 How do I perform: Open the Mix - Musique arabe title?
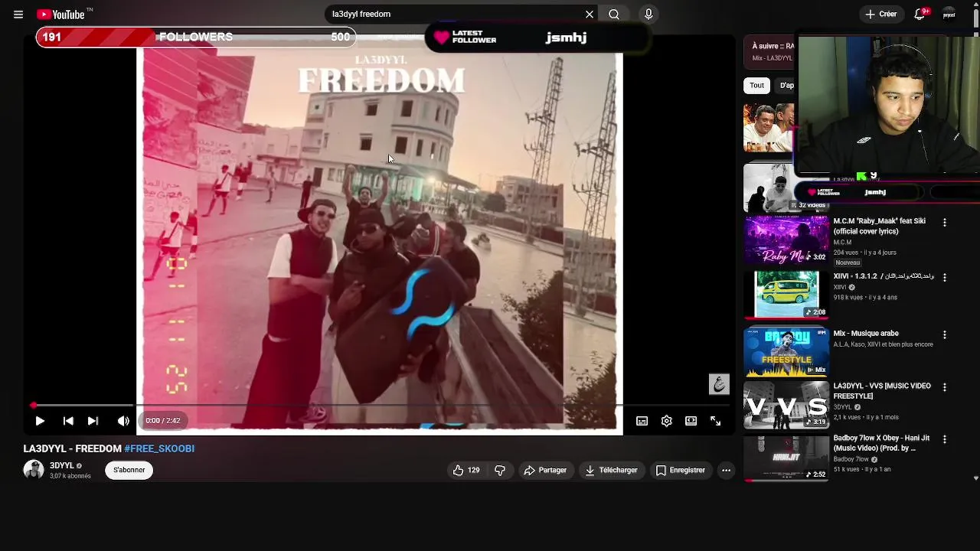click(866, 334)
